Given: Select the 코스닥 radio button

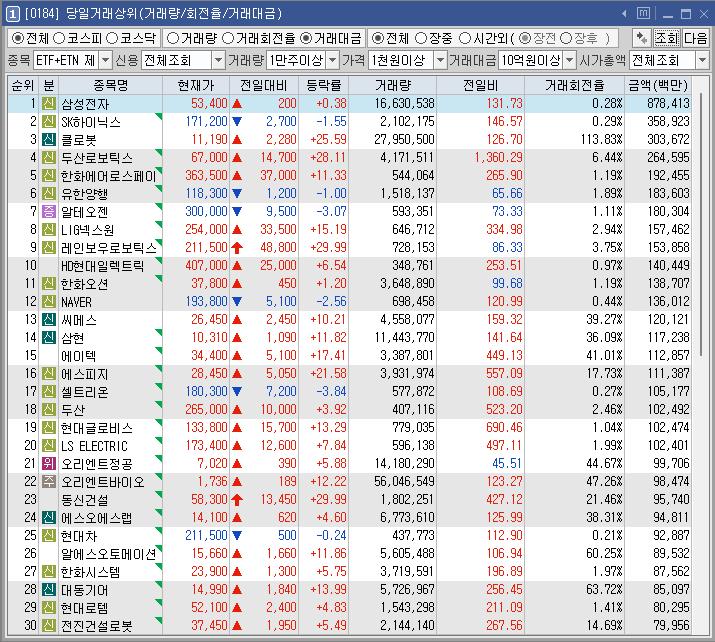Looking at the screenshot, I should (112, 38).
